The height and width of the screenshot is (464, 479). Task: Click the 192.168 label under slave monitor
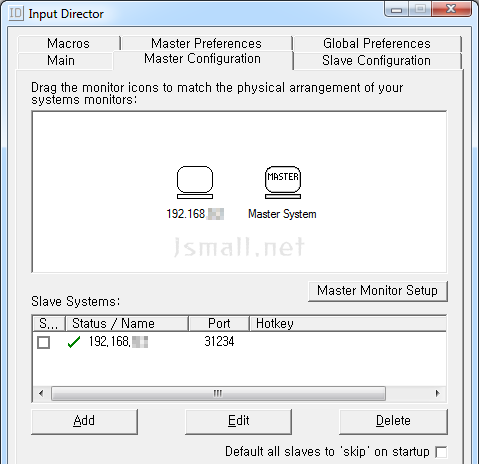tap(195, 214)
